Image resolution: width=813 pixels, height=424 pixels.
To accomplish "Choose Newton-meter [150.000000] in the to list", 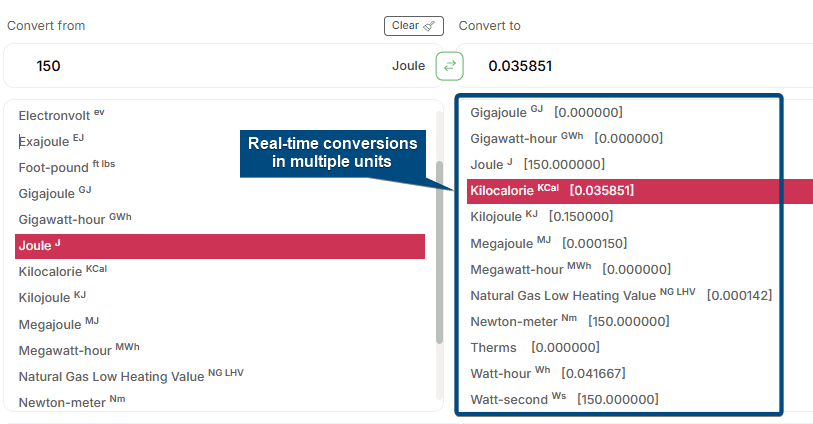I will 570,321.
